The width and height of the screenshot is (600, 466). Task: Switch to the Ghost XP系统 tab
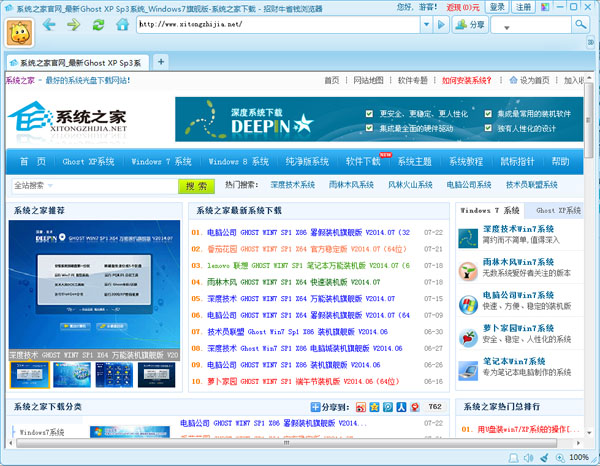557,211
